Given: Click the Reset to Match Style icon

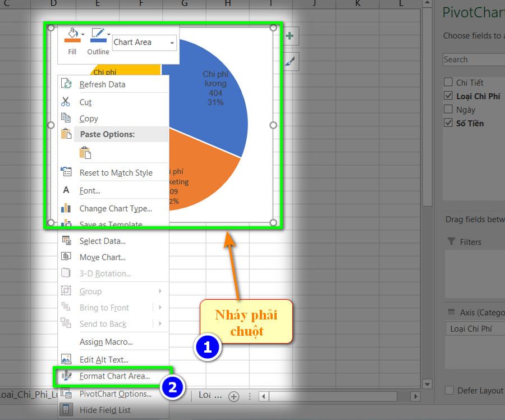Looking at the screenshot, I should coord(66,172).
